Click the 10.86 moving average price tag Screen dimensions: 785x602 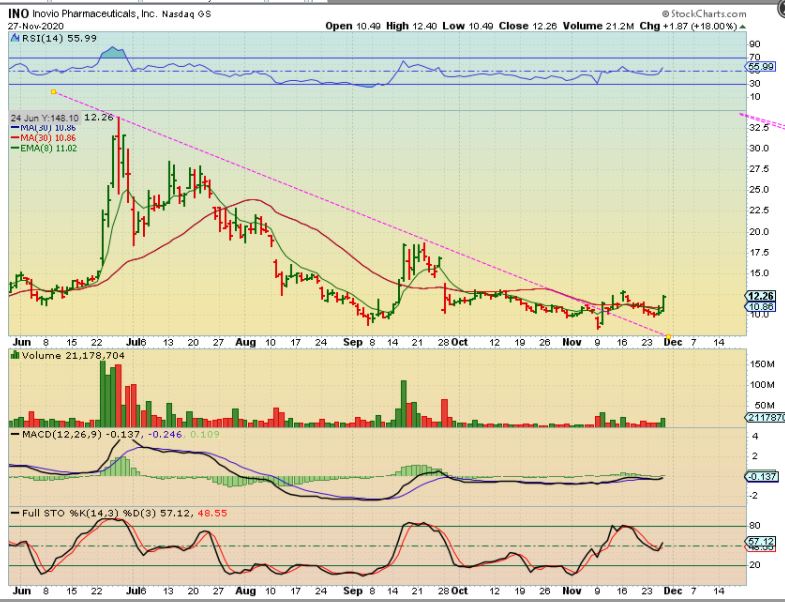[760, 307]
